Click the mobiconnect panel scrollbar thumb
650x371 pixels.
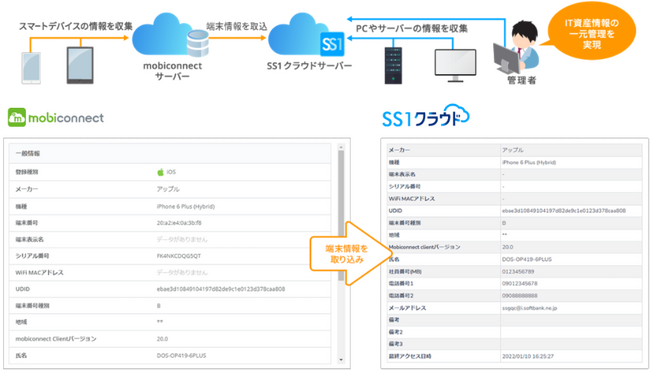coord(341,216)
